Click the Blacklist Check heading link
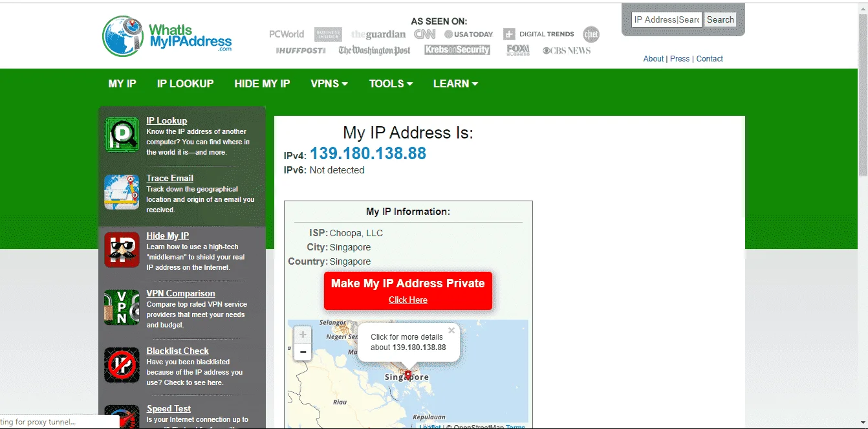 pos(177,351)
